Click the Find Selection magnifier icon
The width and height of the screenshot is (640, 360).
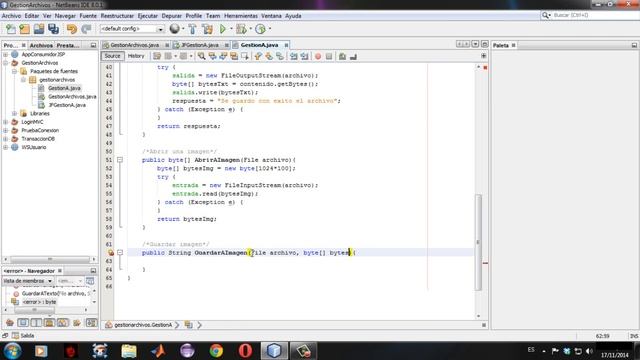click(x=202, y=56)
